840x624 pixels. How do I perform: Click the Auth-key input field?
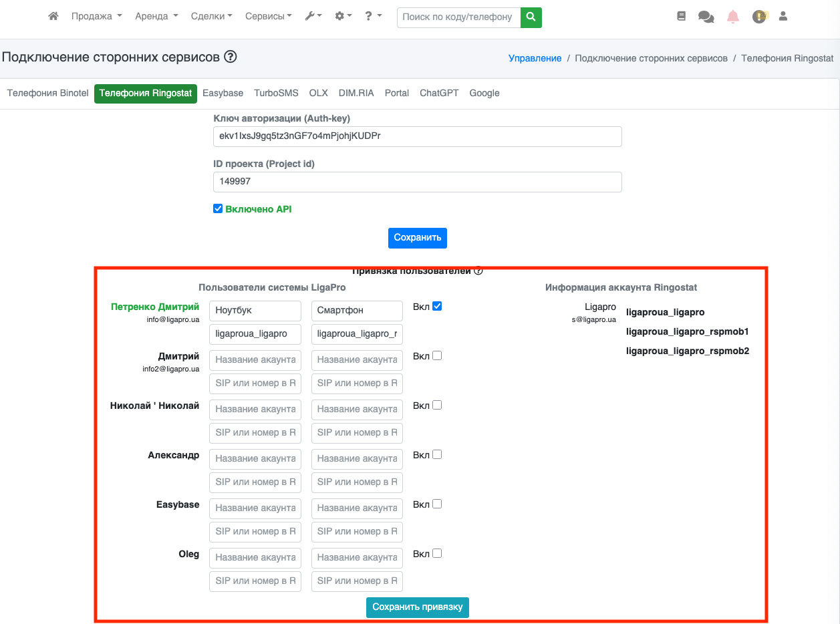tap(418, 136)
